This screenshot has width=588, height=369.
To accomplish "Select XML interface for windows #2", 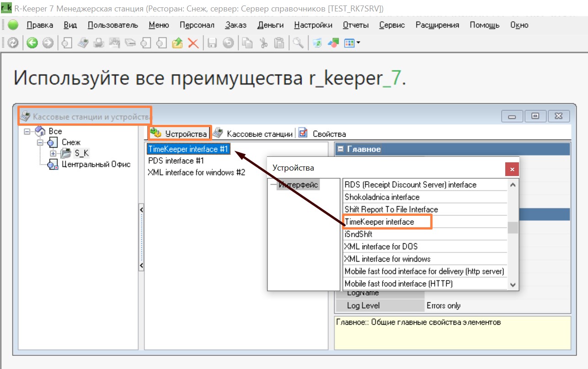I will click(197, 172).
